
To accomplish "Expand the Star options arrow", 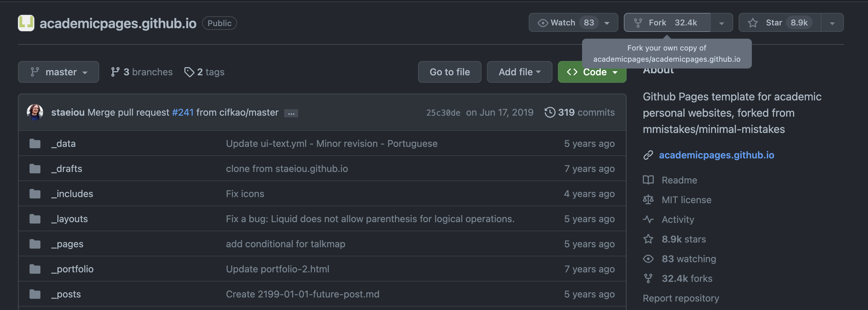I will pyautogui.click(x=832, y=22).
